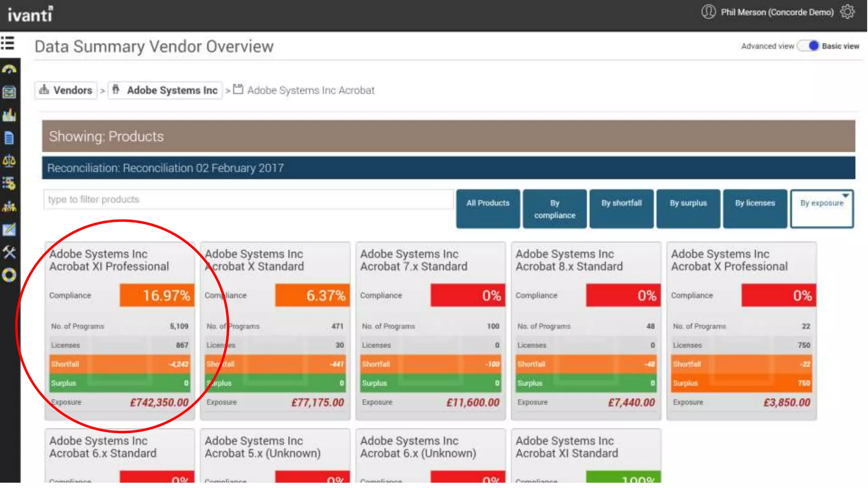
Task: Click the £742,350.00 exposure amount
Action: (159, 402)
